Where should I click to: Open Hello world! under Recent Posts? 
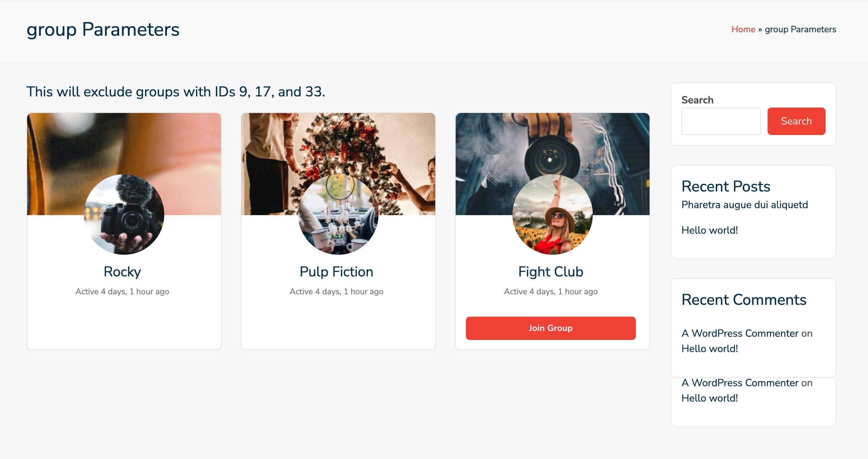click(x=709, y=230)
